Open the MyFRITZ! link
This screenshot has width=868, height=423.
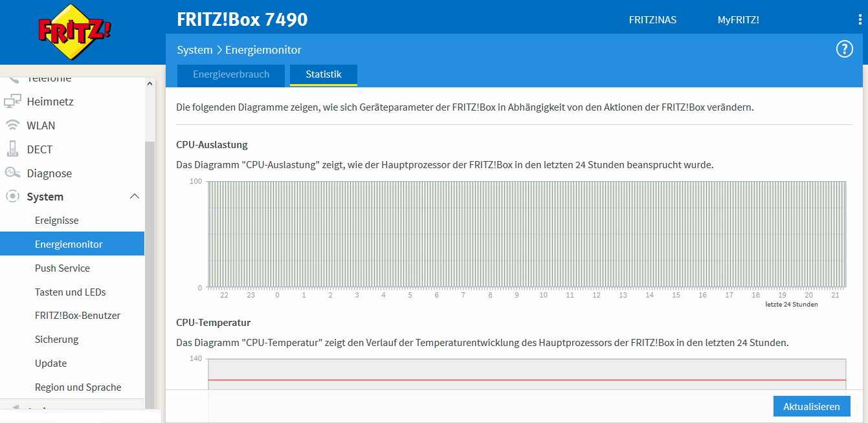tap(738, 20)
